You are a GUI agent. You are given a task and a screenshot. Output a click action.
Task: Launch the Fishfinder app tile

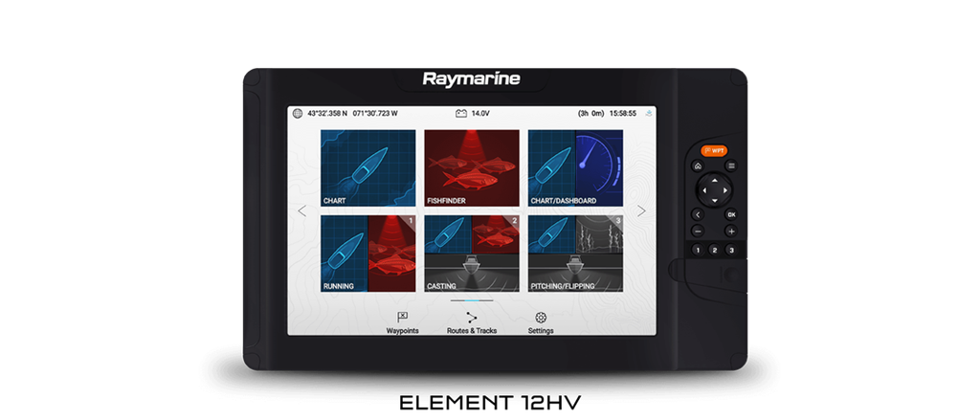coord(472,168)
